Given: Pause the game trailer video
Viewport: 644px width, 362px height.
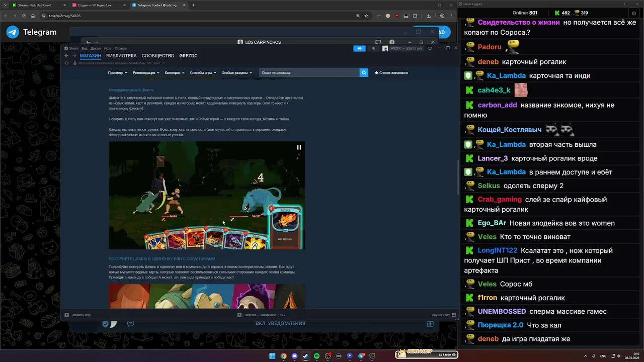Looking at the screenshot, I should tap(299, 147).
